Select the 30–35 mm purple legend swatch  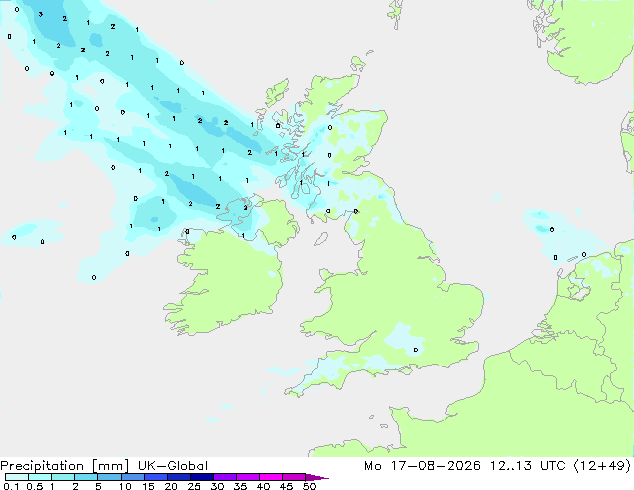225,477
